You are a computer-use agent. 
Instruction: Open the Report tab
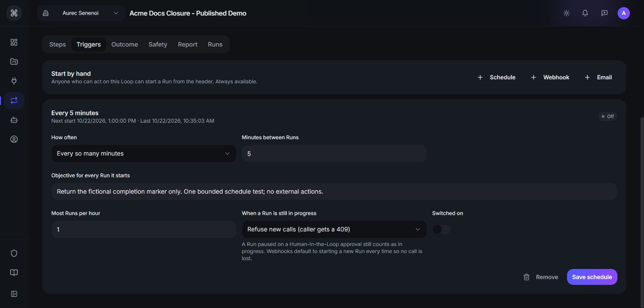(x=188, y=44)
